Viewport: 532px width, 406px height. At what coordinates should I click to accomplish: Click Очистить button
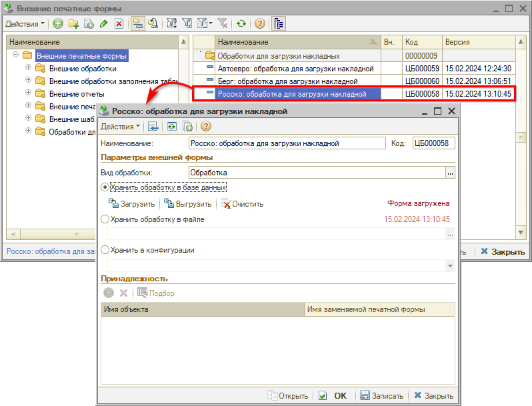pos(242,203)
